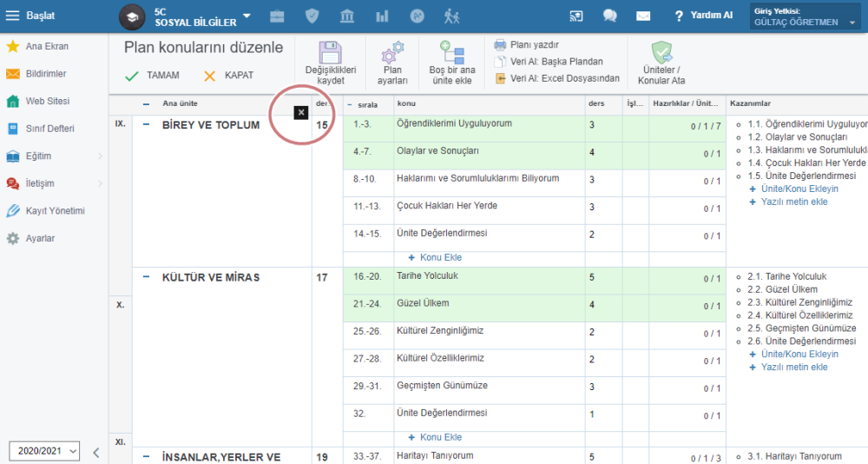The width and height of the screenshot is (868, 464).
Task: Open Sınıf Defteri in sidebar
Action: [x=49, y=129]
